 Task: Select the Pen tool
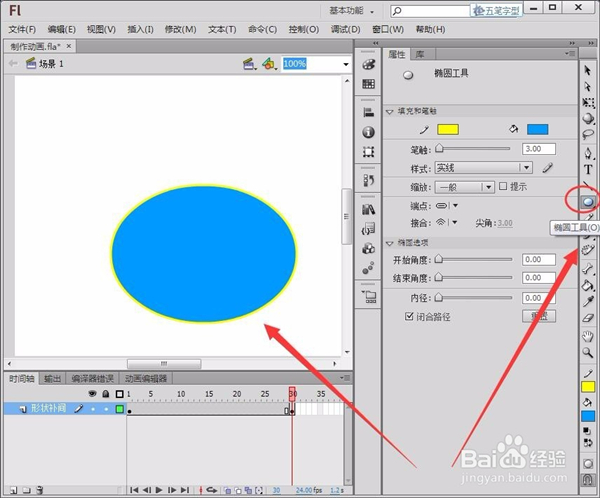click(588, 153)
